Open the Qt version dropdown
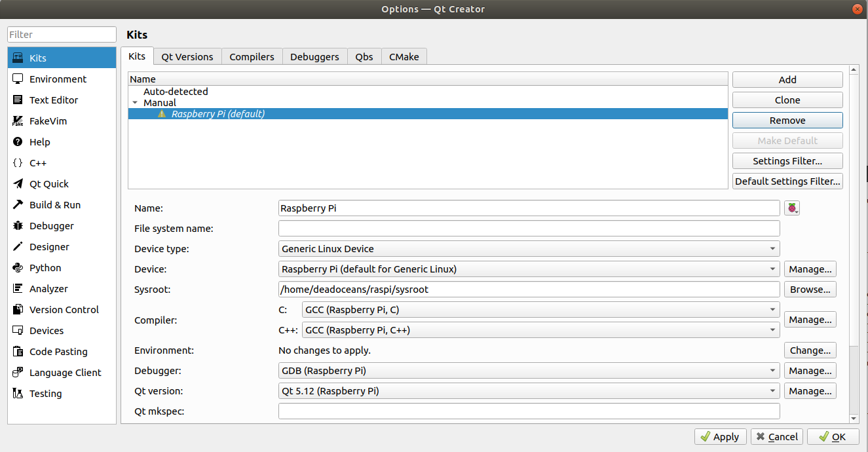Viewport: 868px width, 452px height. pyautogui.click(x=529, y=391)
